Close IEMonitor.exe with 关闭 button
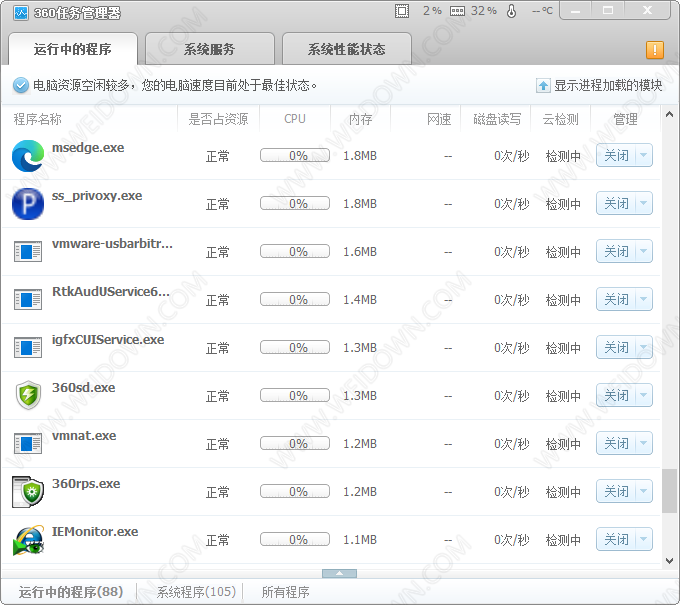Viewport: 680px width, 605px height. click(616, 539)
